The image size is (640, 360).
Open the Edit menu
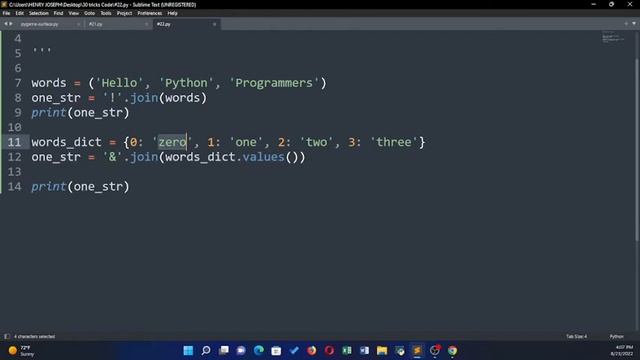[20, 13]
